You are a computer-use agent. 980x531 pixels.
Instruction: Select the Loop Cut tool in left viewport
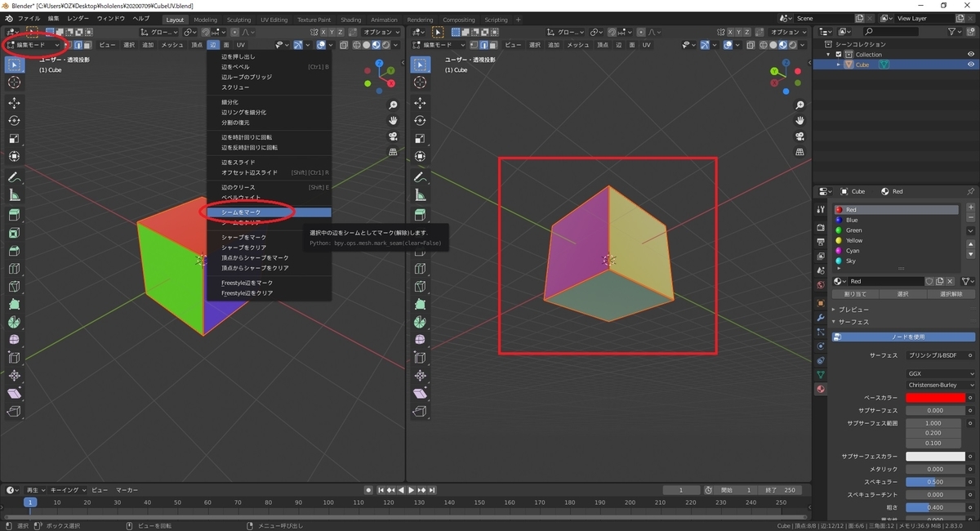(x=14, y=269)
